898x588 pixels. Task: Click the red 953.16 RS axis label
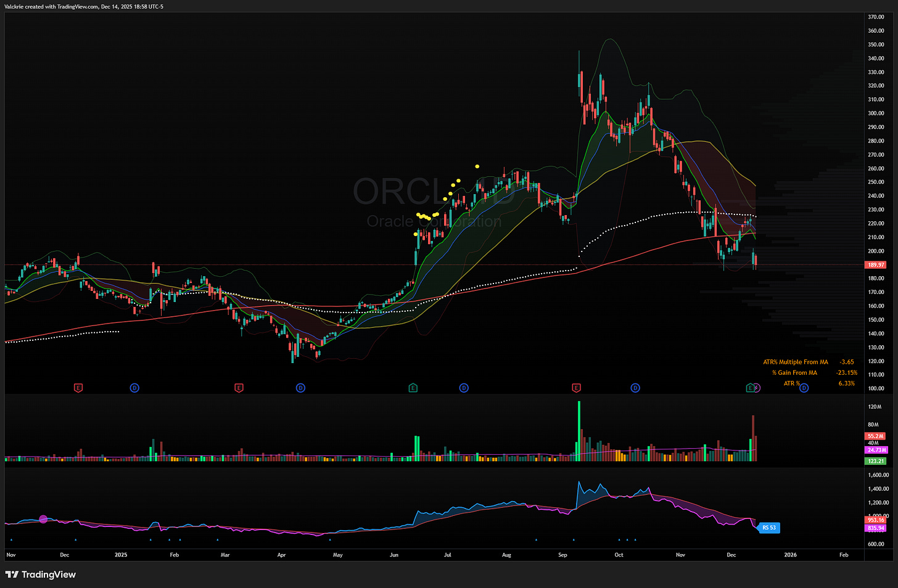876,520
